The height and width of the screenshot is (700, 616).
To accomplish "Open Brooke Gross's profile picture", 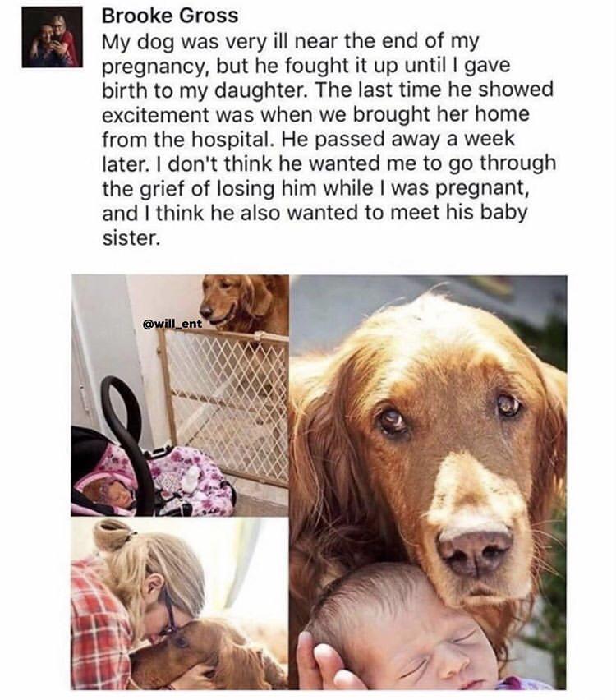I will pyautogui.click(x=53, y=38).
